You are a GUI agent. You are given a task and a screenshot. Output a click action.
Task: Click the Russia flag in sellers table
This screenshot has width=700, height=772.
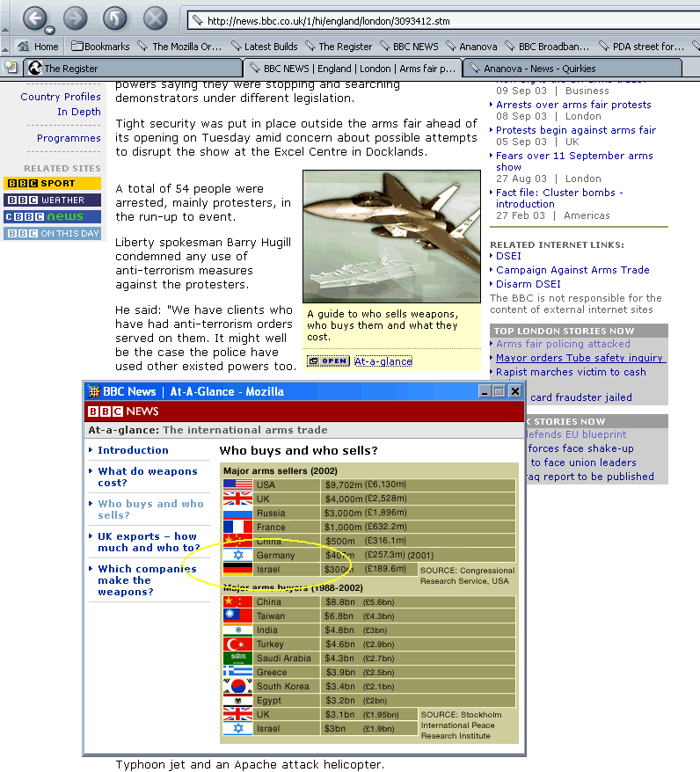pyautogui.click(x=237, y=513)
